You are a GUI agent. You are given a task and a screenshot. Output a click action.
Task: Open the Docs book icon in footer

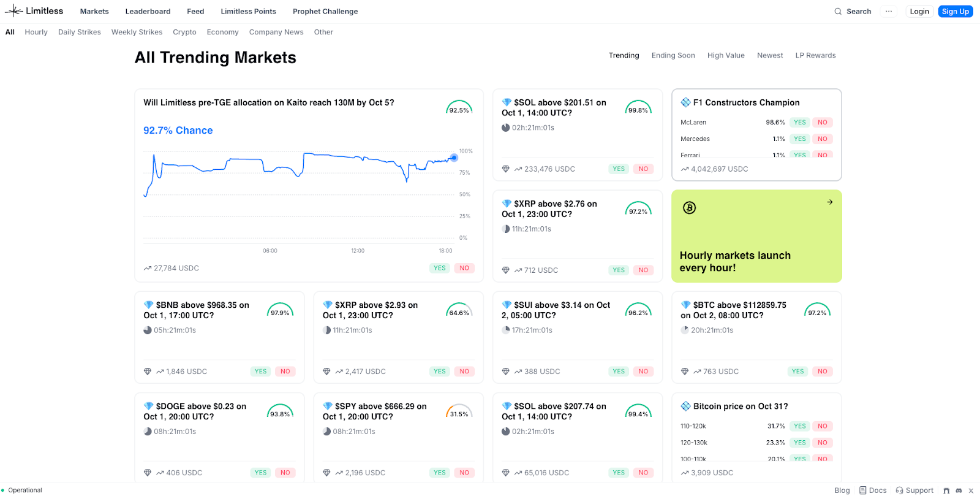(x=862, y=490)
